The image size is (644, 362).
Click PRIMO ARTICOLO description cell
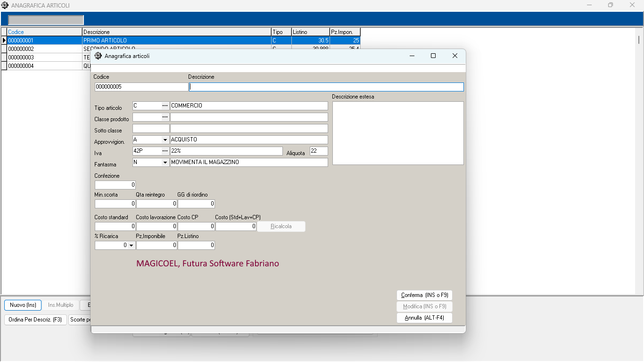(176, 41)
